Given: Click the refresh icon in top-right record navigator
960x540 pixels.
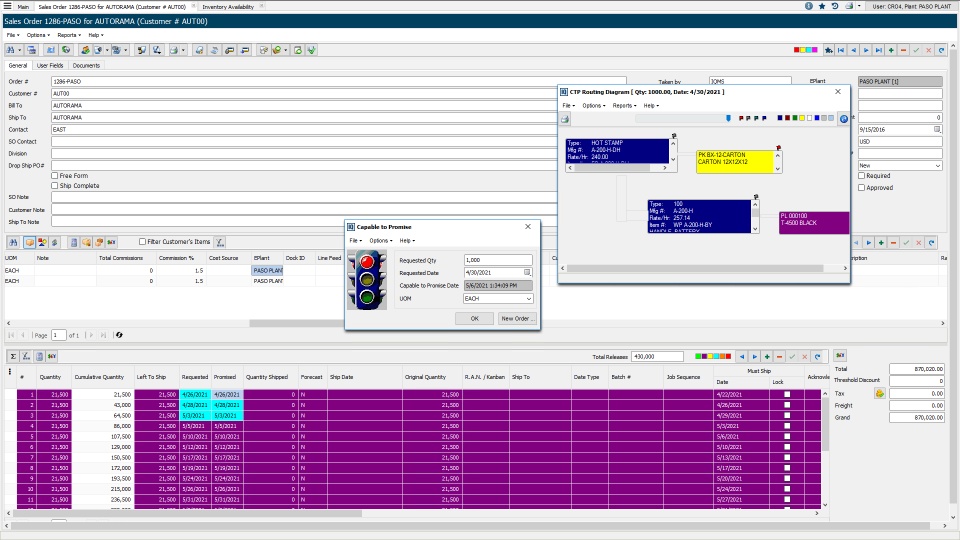Looking at the screenshot, I should (x=942, y=50).
